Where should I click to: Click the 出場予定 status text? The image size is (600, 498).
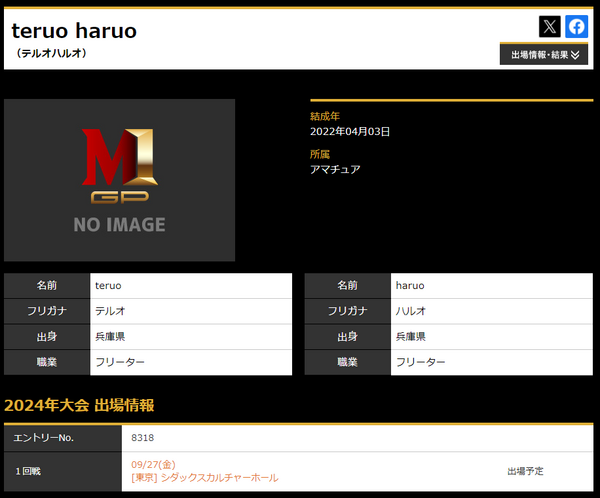[x=525, y=471]
